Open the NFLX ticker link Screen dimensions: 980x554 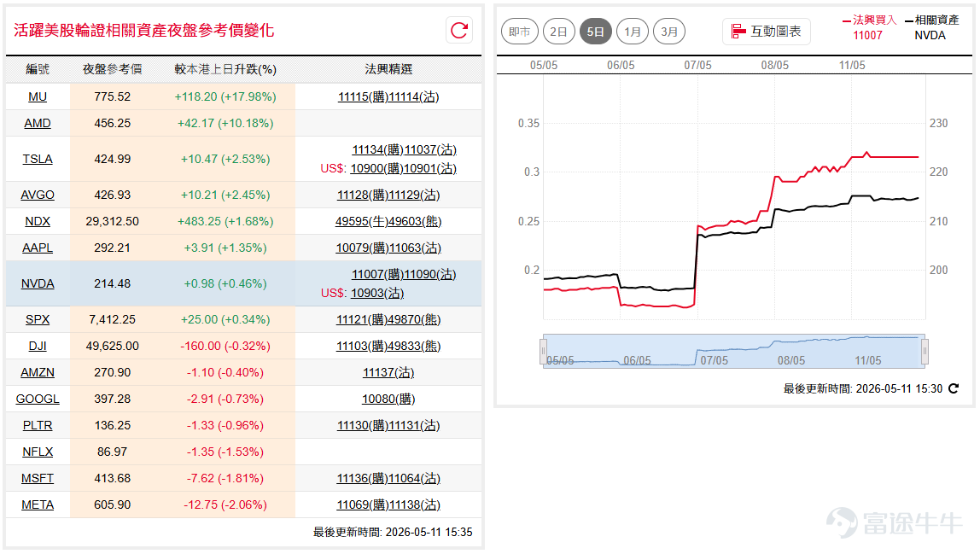(x=38, y=452)
